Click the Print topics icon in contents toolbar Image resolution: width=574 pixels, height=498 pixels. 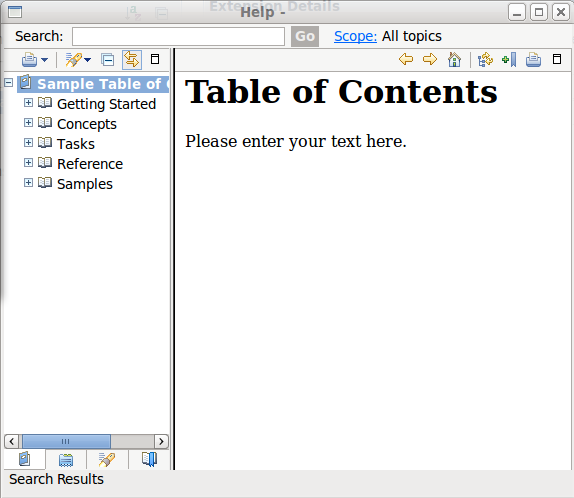(29, 59)
